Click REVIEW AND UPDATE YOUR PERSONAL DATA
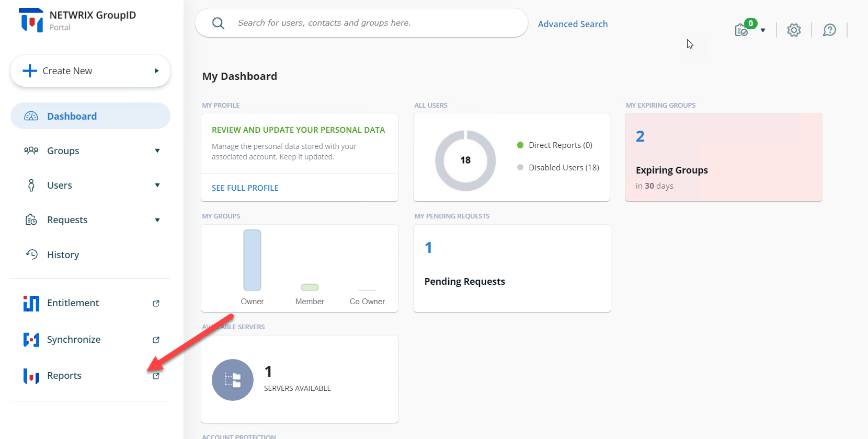This screenshot has height=439, width=868. point(298,130)
